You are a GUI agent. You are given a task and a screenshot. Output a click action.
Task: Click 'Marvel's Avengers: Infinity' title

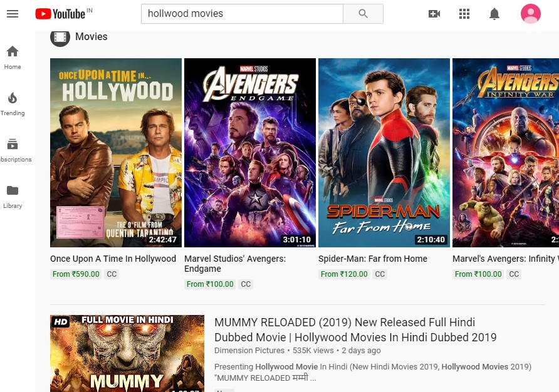(x=506, y=259)
